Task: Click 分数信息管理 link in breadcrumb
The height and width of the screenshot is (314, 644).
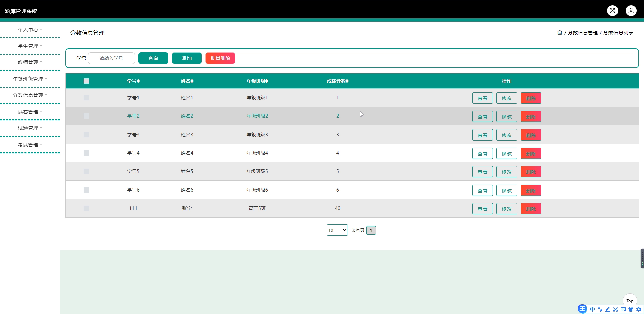Action: 583,33
